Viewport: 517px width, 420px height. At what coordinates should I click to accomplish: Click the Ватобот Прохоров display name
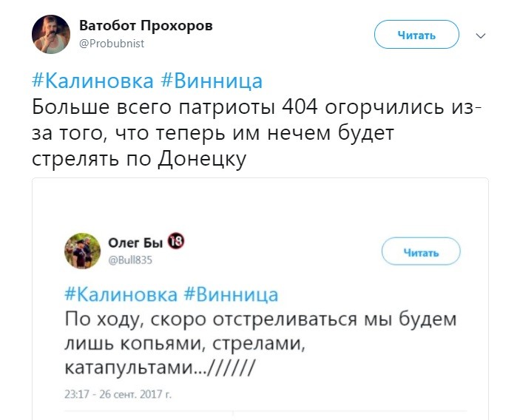pos(146,26)
